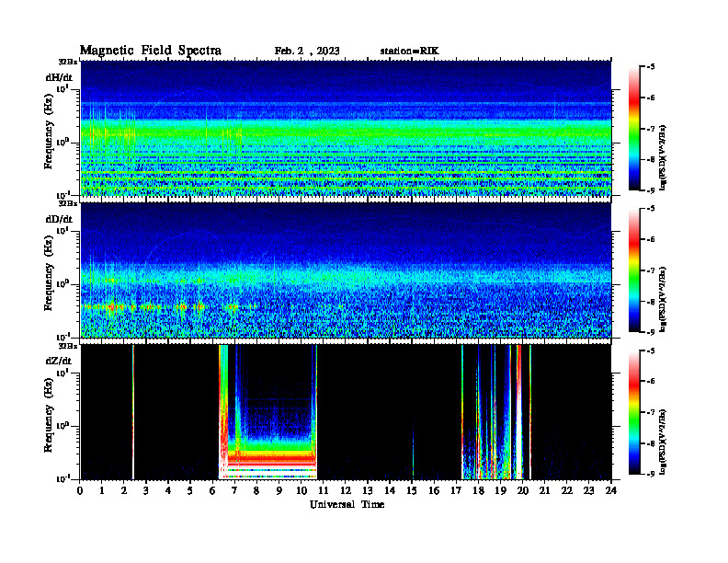The image size is (728, 563).
Task: Click hour "19" on the Universal Time axis
Action: [500, 490]
